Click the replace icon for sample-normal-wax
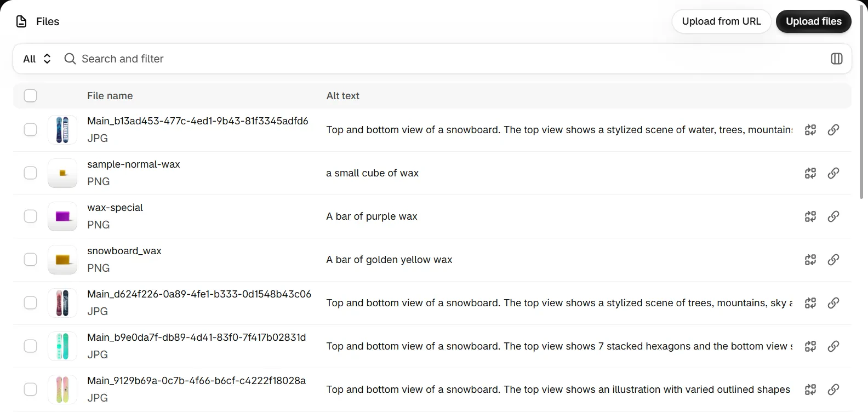868x412 pixels. (x=810, y=173)
